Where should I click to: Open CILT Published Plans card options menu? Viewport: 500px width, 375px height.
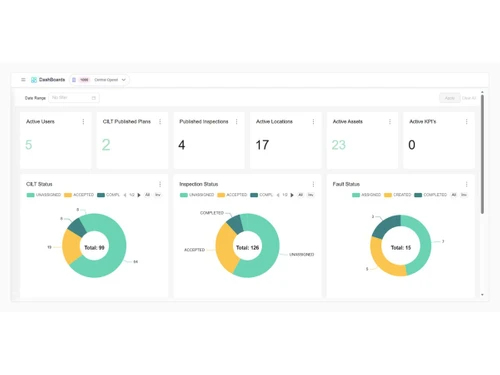pos(160,122)
